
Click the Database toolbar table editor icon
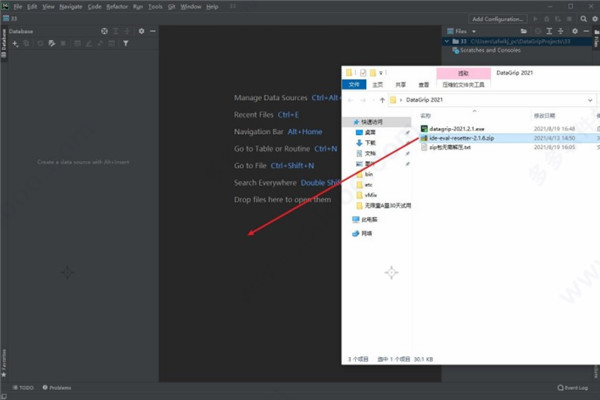[77, 43]
